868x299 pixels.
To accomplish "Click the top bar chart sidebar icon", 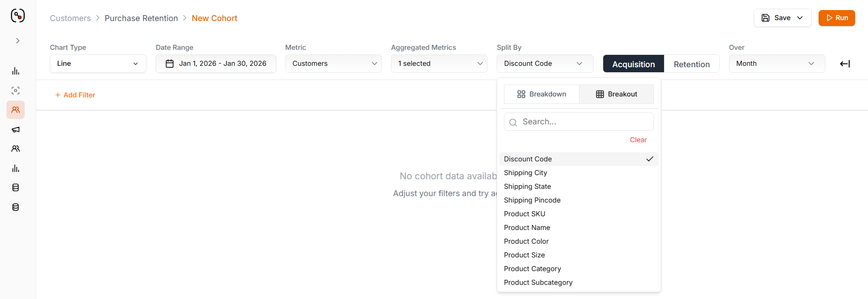I will pyautogui.click(x=16, y=71).
